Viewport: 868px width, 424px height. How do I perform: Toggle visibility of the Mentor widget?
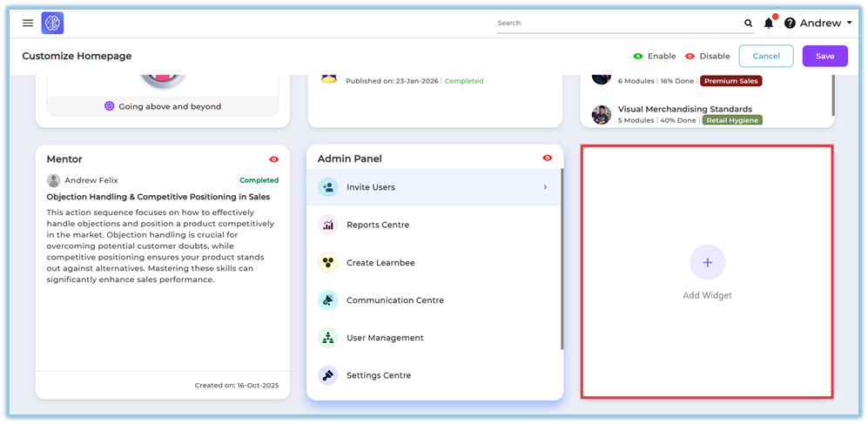pyautogui.click(x=274, y=159)
